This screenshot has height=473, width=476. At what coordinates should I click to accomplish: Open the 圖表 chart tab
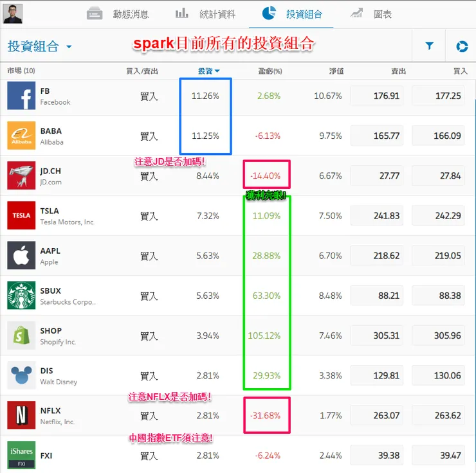tap(383, 14)
